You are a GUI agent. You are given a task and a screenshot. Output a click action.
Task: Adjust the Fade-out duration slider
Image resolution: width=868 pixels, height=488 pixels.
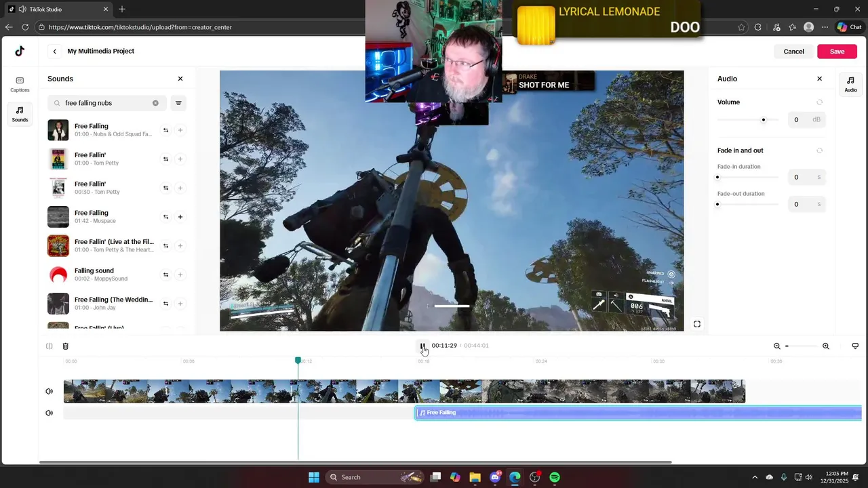click(x=717, y=204)
